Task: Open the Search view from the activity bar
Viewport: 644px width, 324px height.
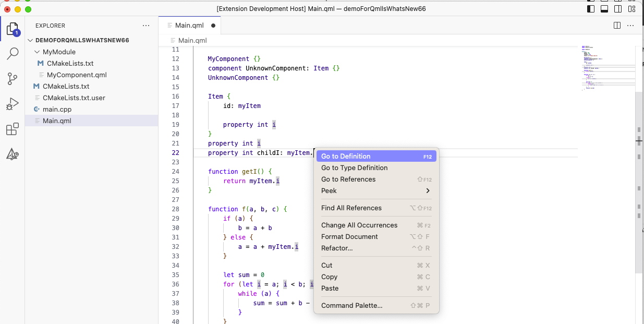Action: [x=13, y=54]
